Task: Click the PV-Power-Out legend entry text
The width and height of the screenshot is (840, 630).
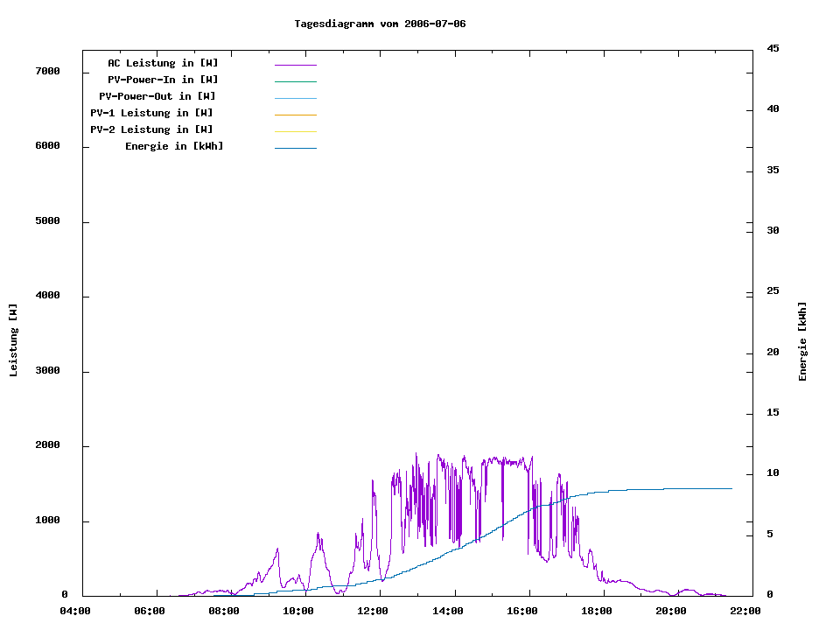Action: coord(157,96)
